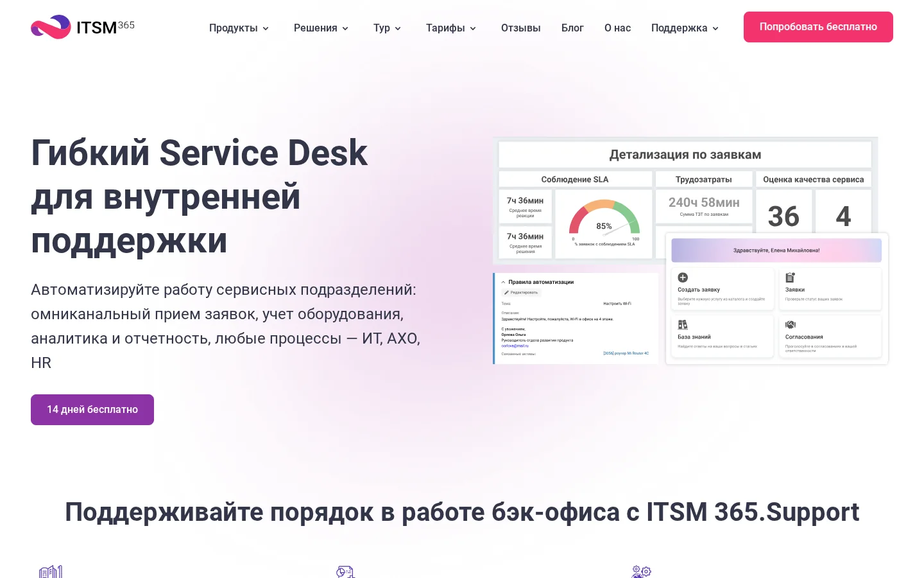Viewport: 924px width, 578px height.
Task: Click the number 36 in service rating
Action: 783,216
